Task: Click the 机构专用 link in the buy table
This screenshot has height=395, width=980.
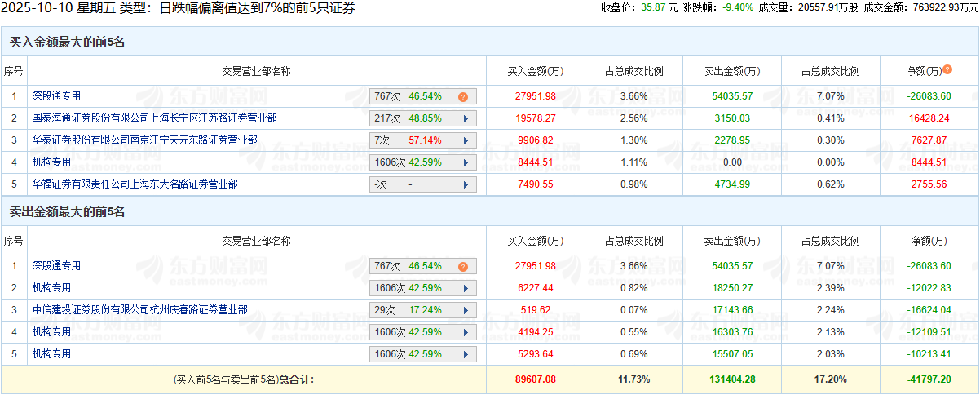Action: click(x=51, y=162)
